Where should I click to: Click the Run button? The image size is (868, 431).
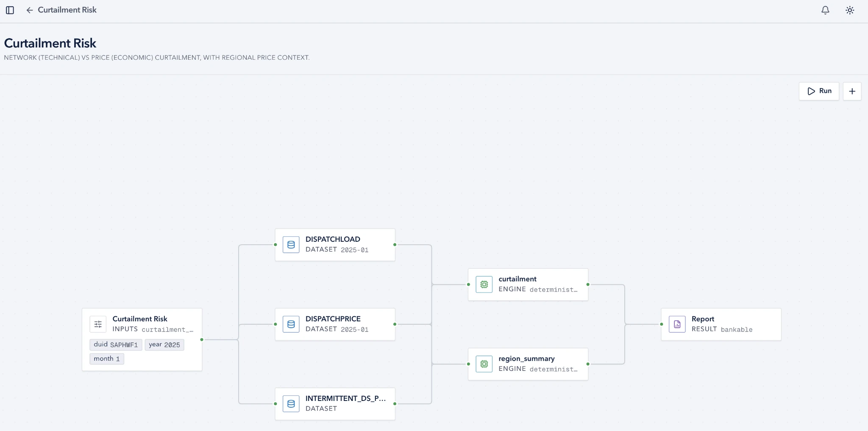click(x=819, y=91)
